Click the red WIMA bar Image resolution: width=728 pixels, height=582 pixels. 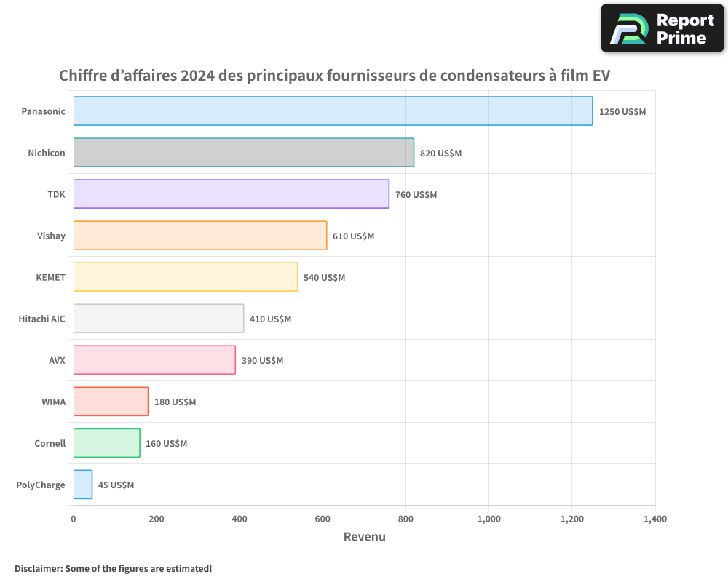(x=110, y=402)
